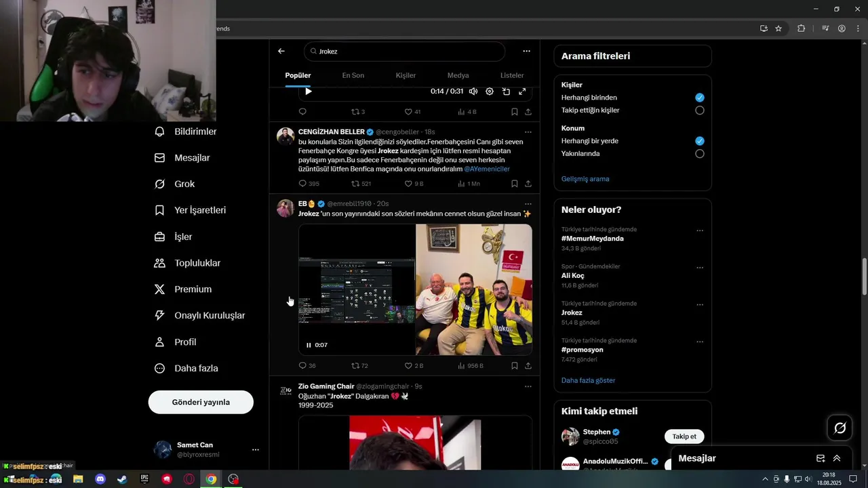Bookmark this page with Chrome's star icon
Screen dimensions: 868x488
click(x=778, y=28)
